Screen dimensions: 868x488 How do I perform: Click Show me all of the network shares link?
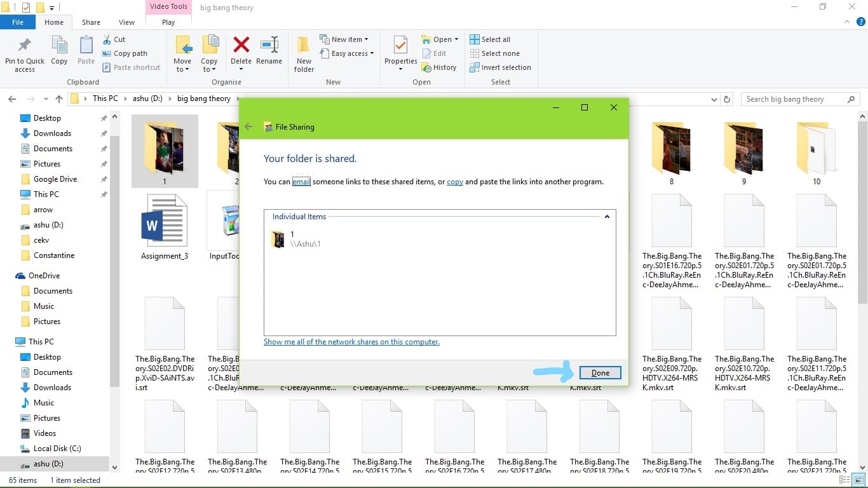pos(351,342)
